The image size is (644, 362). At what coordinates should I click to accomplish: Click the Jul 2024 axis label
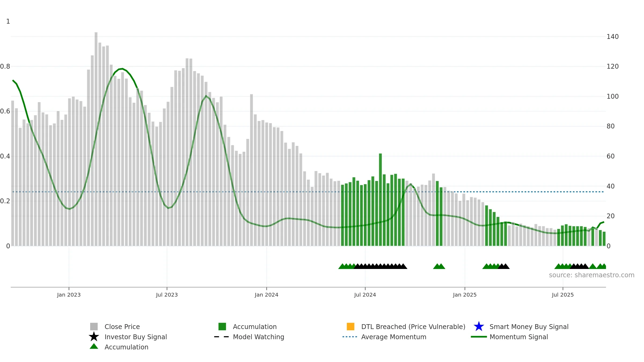click(365, 295)
